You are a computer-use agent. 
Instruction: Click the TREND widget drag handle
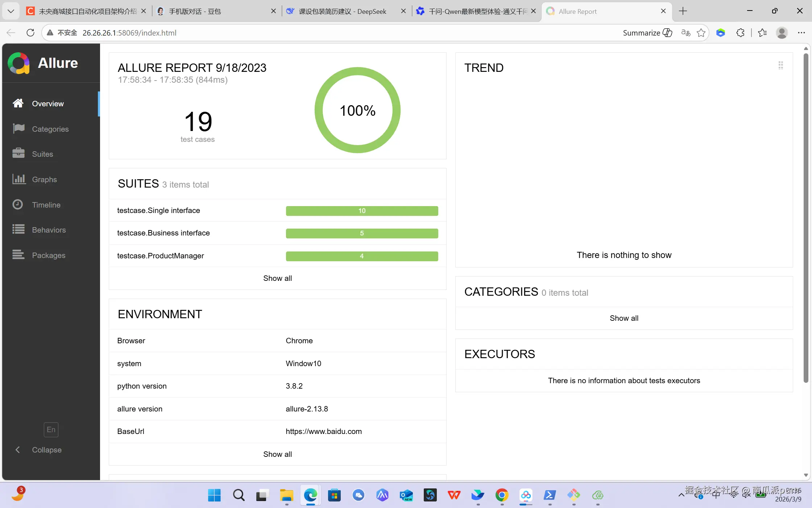pos(780,65)
